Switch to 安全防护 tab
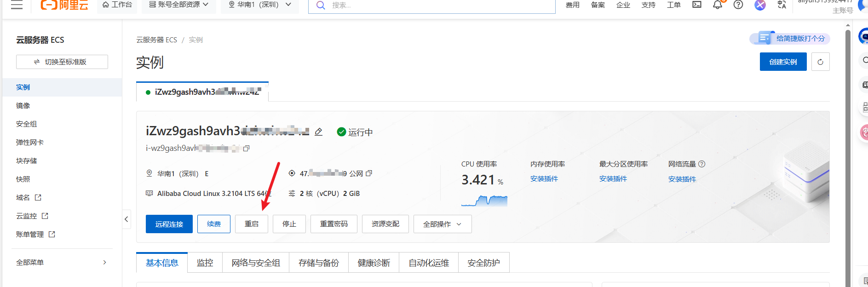 [484, 263]
